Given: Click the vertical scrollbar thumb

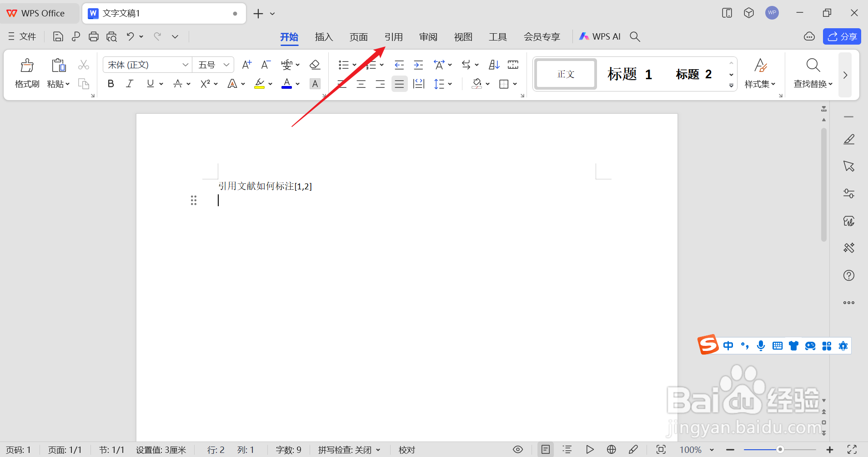Looking at the screenshot, I should [824, 184].
